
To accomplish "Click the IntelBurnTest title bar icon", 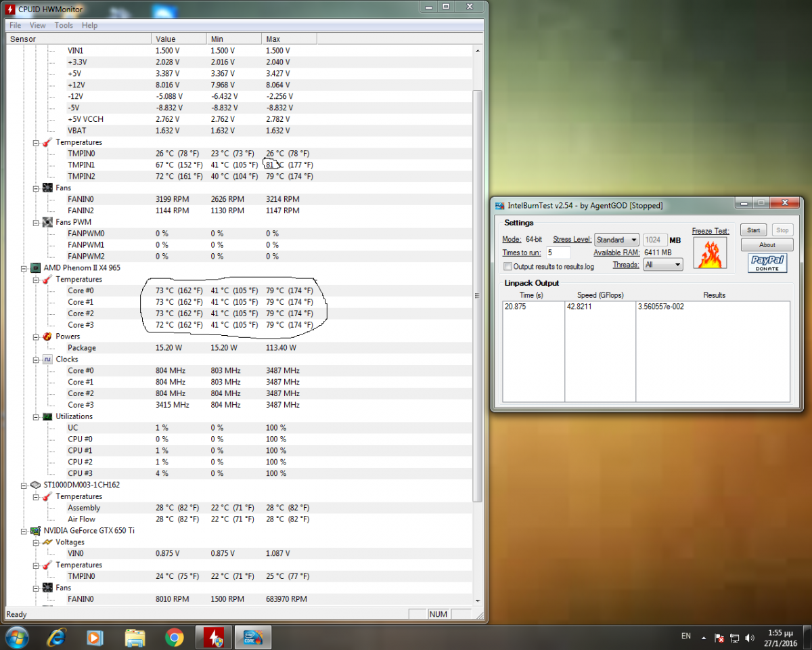I will pyautogui.click(x=500, y=205).
